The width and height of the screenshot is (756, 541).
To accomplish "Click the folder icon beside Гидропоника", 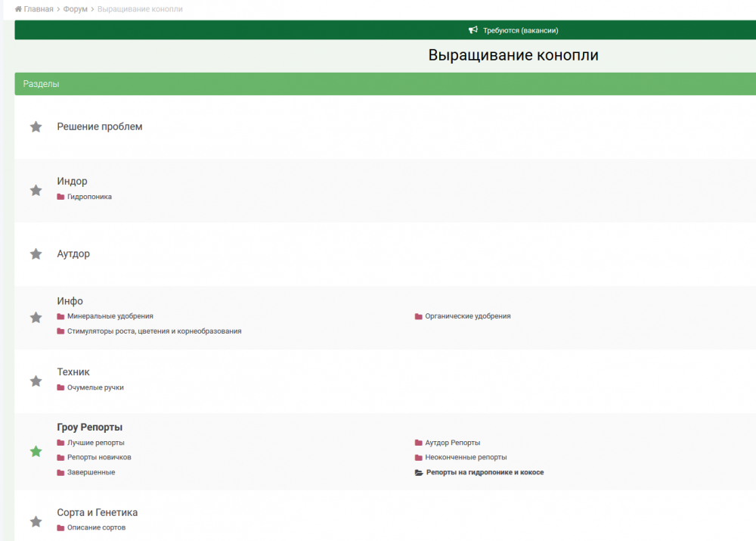I will tap(60, 197).
